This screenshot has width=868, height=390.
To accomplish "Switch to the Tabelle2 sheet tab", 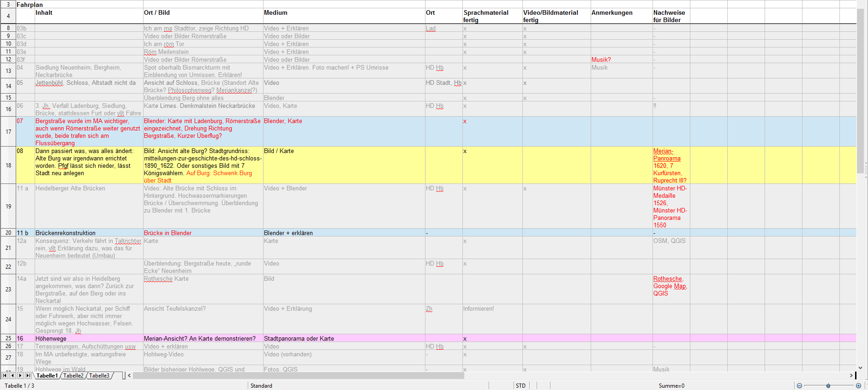I will (73, 376).
